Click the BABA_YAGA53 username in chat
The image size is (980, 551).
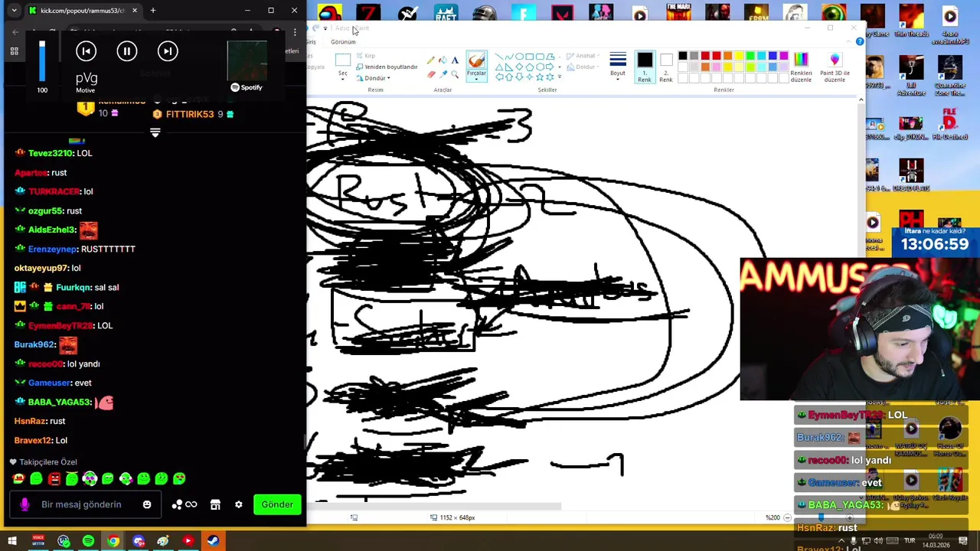60,402
